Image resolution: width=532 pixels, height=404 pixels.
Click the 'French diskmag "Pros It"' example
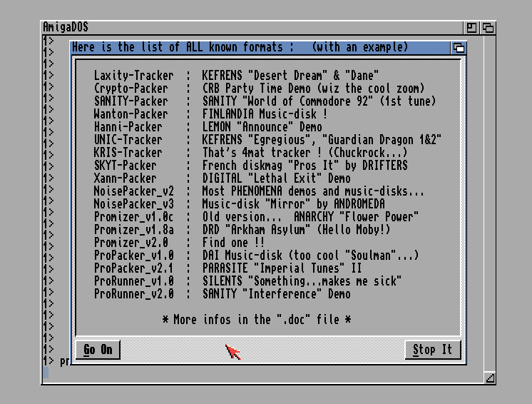click(270, 166)
